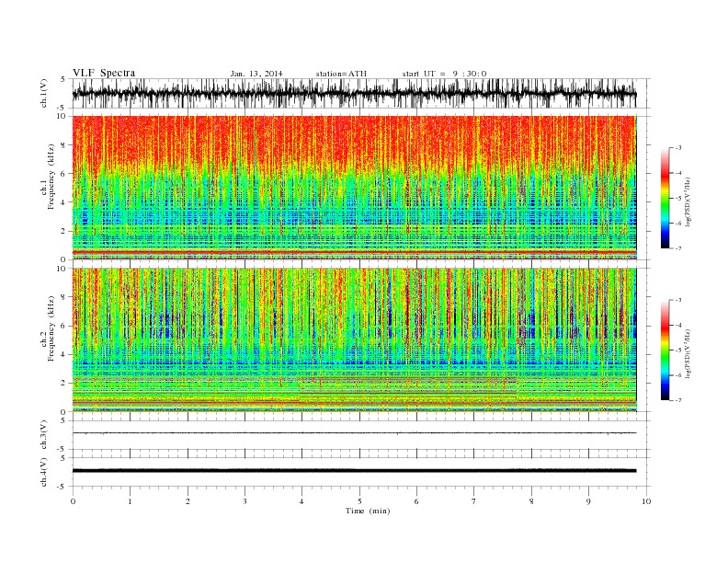
Task: Click the ch.2 colorbar "log(PSD)(V²/Hz)" label
Action: 688,353
